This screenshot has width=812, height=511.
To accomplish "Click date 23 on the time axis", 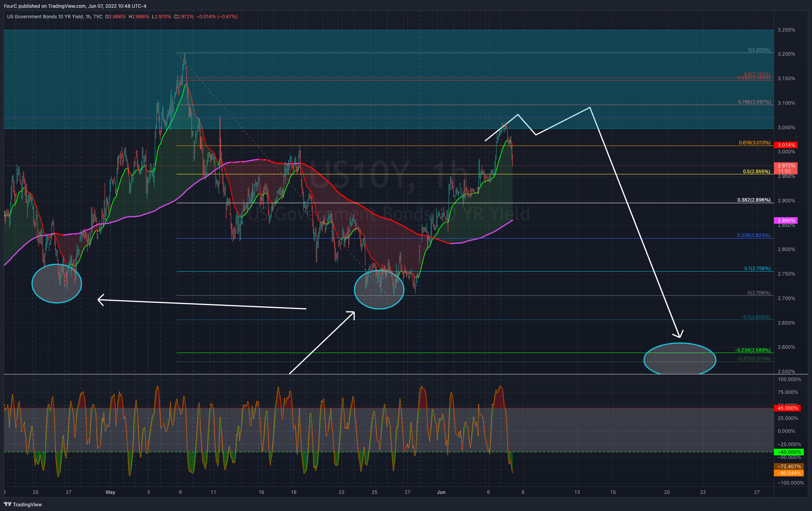I will [x=341, y=492].
